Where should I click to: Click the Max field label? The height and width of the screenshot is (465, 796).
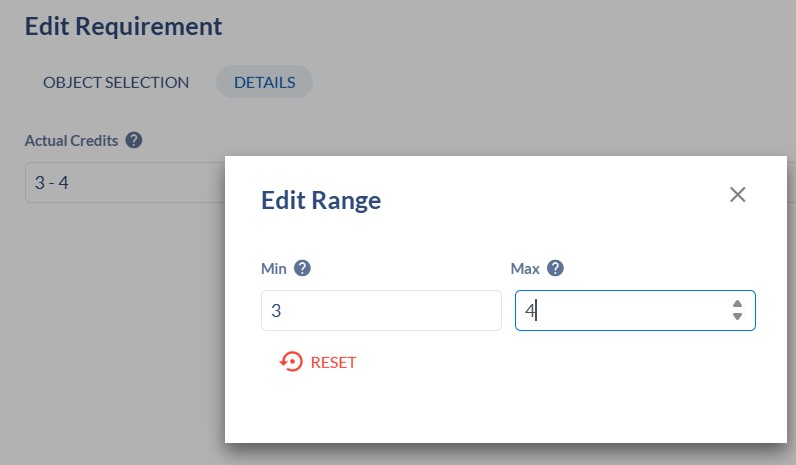point(525,268)
